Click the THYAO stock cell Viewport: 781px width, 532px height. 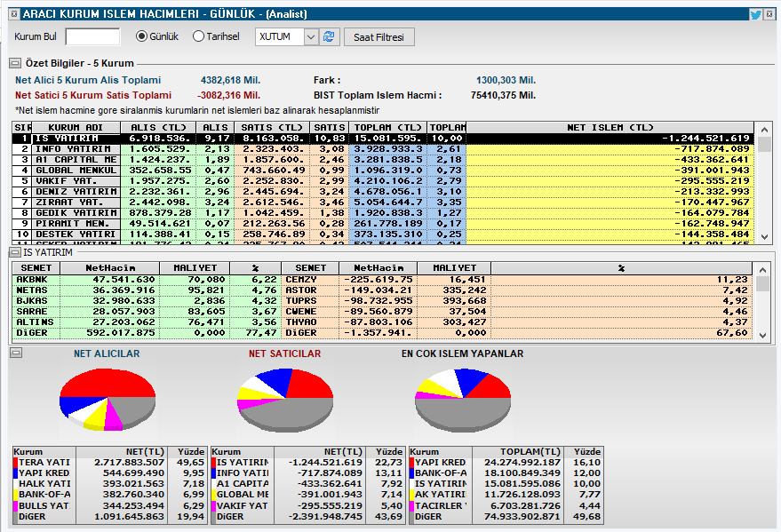coord(310,322)
